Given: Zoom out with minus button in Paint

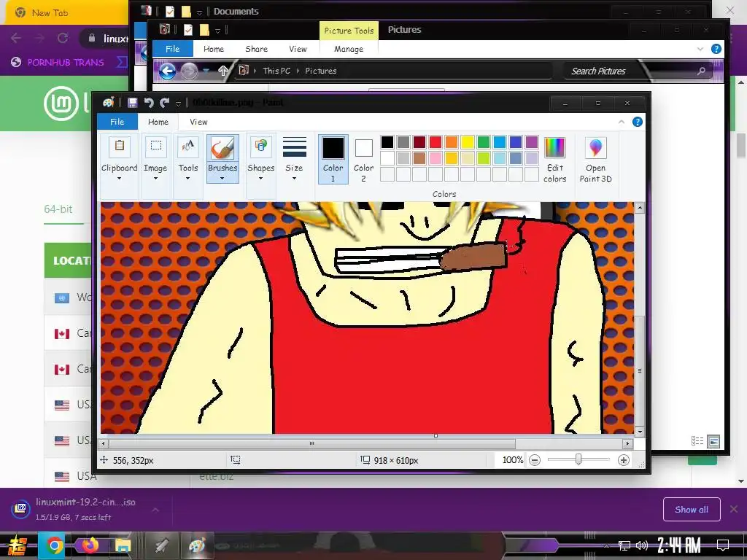Looking at the screenshot, I should (x=535, y=460).
